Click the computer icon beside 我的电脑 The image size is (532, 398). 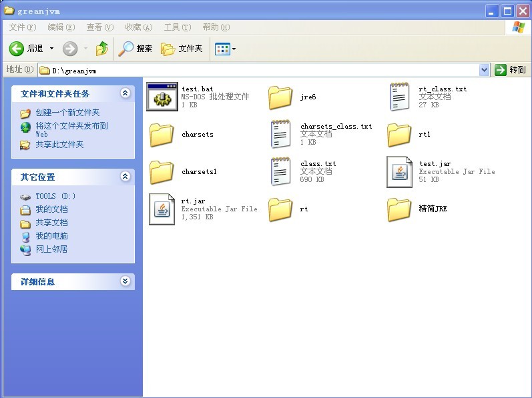point(25,237)
